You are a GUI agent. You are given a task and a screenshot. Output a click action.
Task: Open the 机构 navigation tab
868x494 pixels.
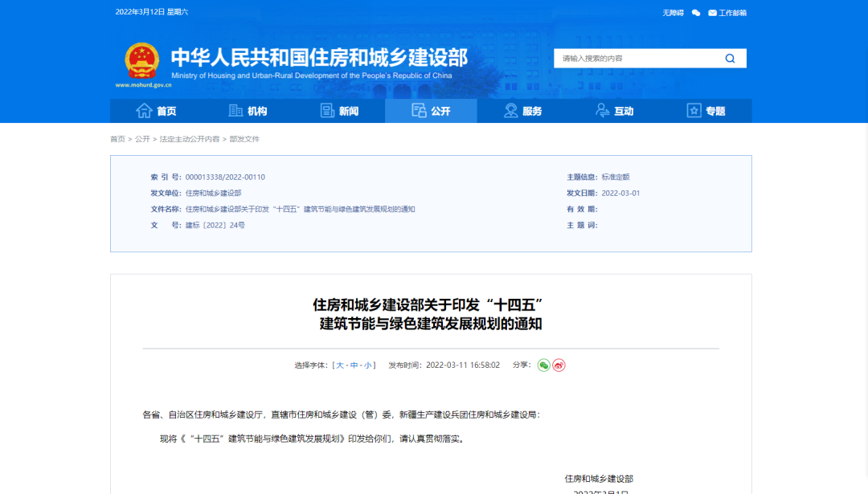(248, 111)
